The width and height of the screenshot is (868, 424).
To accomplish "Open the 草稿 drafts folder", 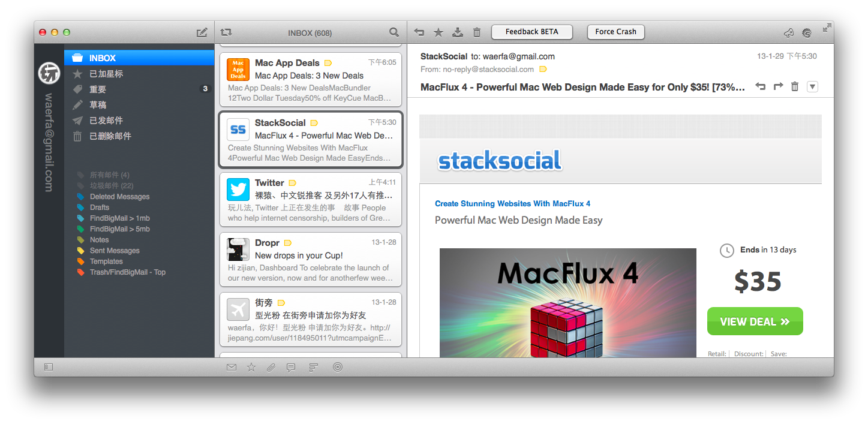I will (139, 105).
